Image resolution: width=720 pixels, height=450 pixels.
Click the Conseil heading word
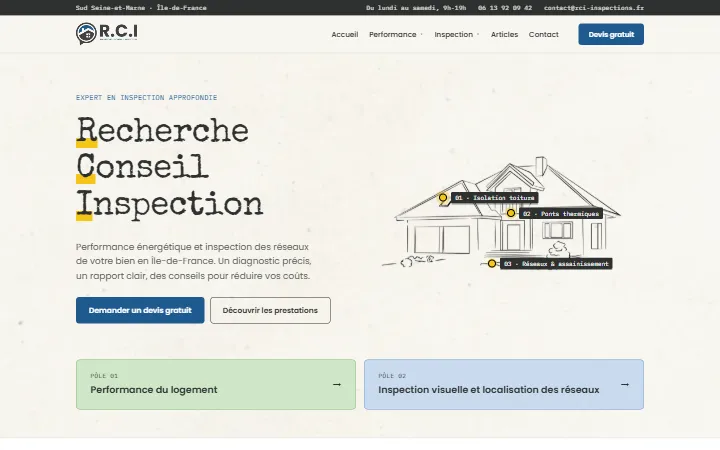pos(142,167)
